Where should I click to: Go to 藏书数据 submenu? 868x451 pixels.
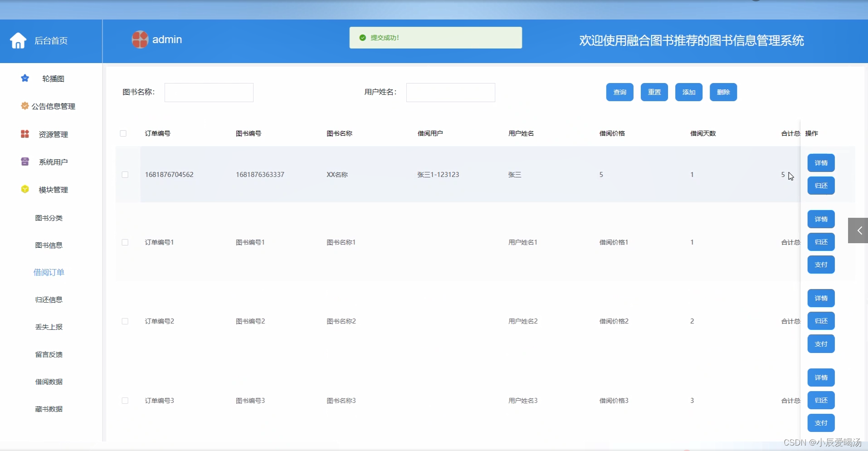click(49, 409)
